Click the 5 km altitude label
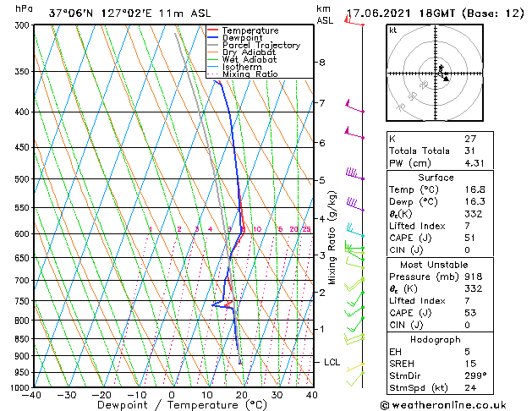532x411 pixels. [322, 180]
